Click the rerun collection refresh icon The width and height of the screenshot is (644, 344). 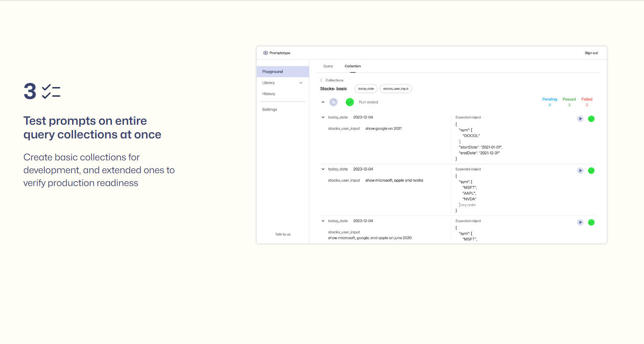(x=333, y=102)
